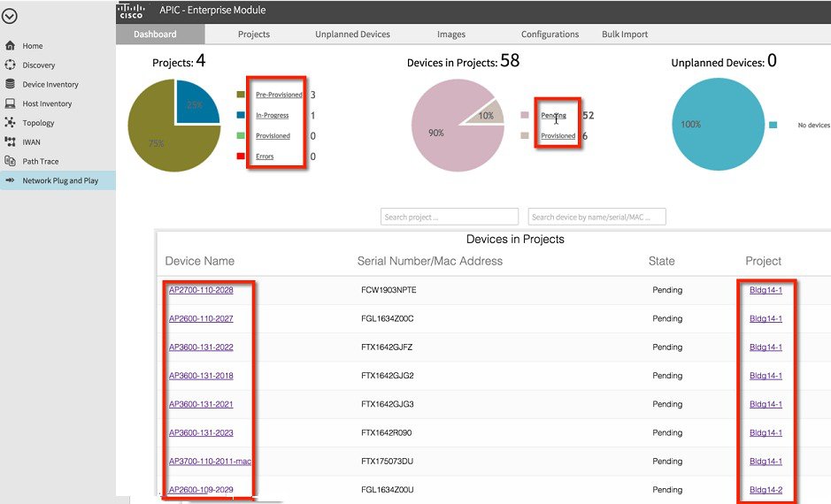Click the Pre-Provisioned projects link
The width and height of the screenshot is (831, 504).
pos(279,95)
